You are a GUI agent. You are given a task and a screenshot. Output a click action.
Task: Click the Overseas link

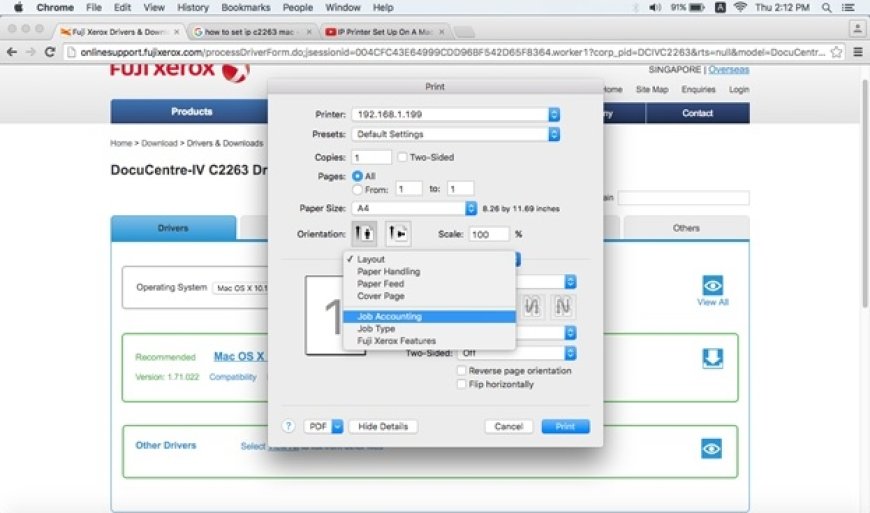(x=729, y=69)
